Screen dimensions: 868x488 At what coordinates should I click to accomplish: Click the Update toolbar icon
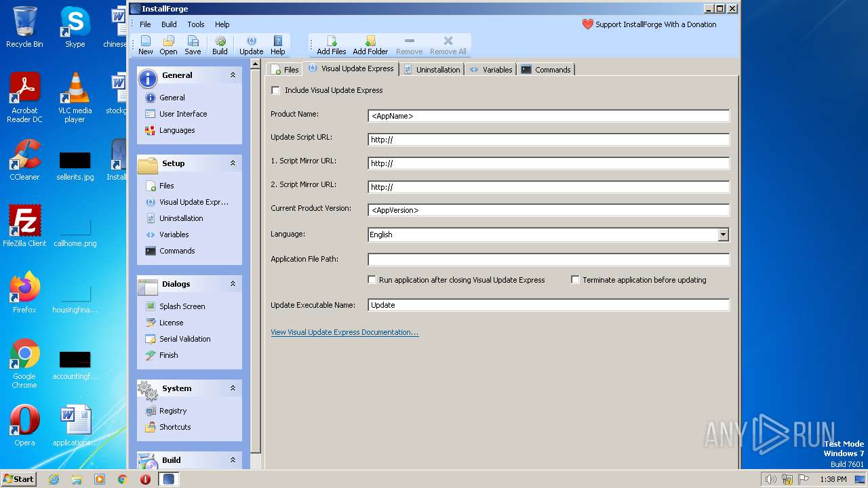tap(251, 45)
